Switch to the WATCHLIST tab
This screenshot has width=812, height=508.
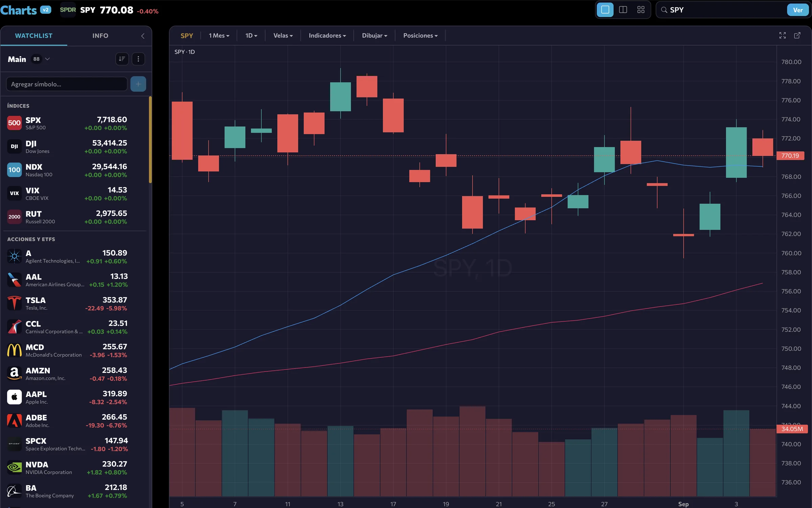(x=34, y=36)
